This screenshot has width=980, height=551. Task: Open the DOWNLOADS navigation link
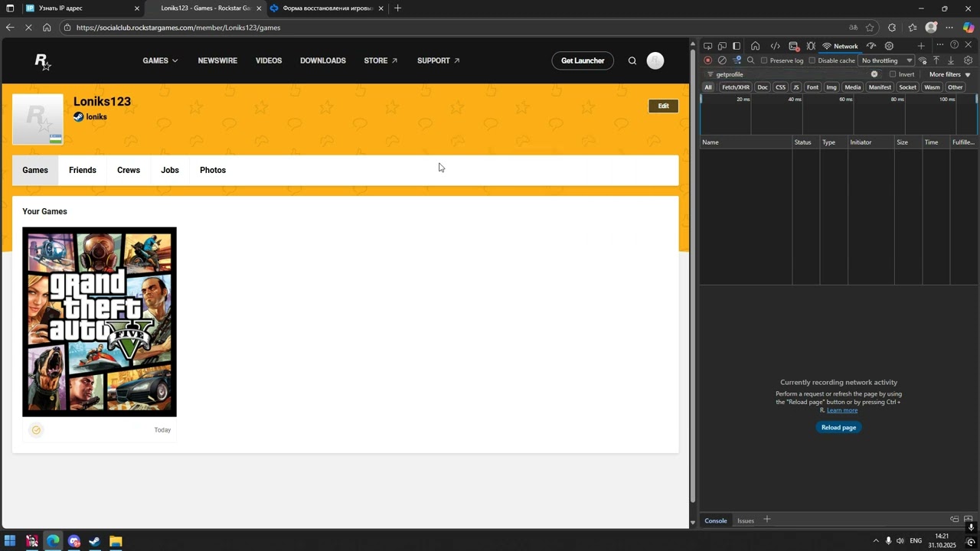[323, 61]
